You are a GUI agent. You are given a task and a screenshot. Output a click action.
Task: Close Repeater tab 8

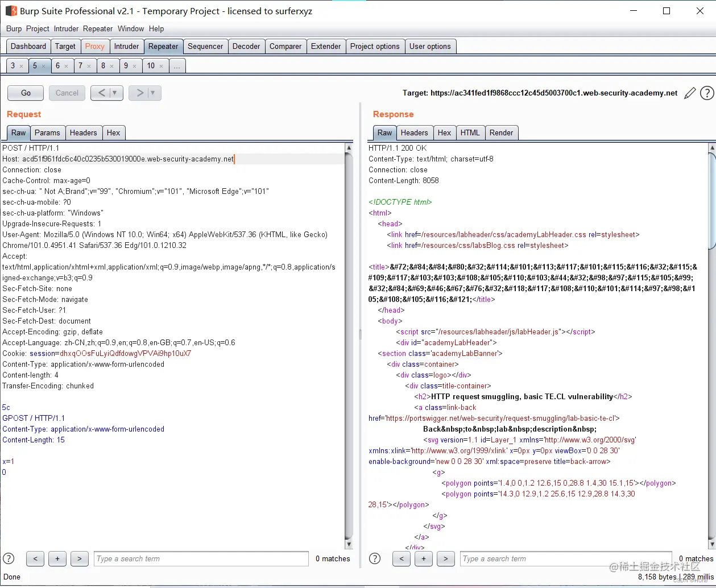point(111,66)
